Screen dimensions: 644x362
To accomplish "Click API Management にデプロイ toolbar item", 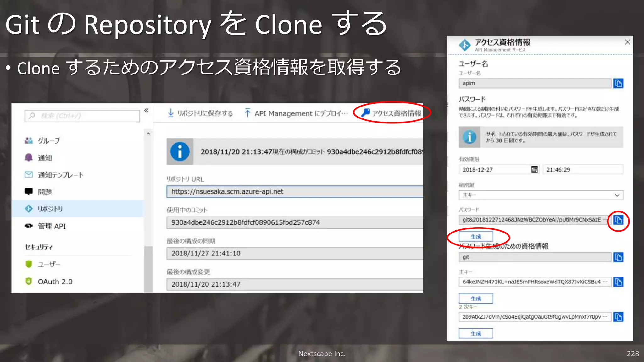I will (x=296, y=113).
